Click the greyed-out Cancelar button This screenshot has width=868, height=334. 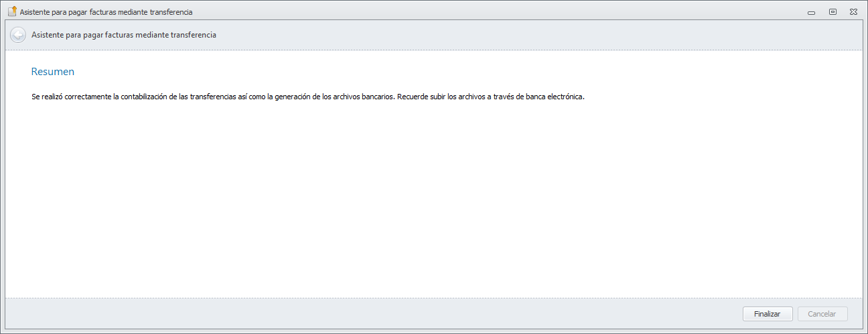[x=822, y=314]
